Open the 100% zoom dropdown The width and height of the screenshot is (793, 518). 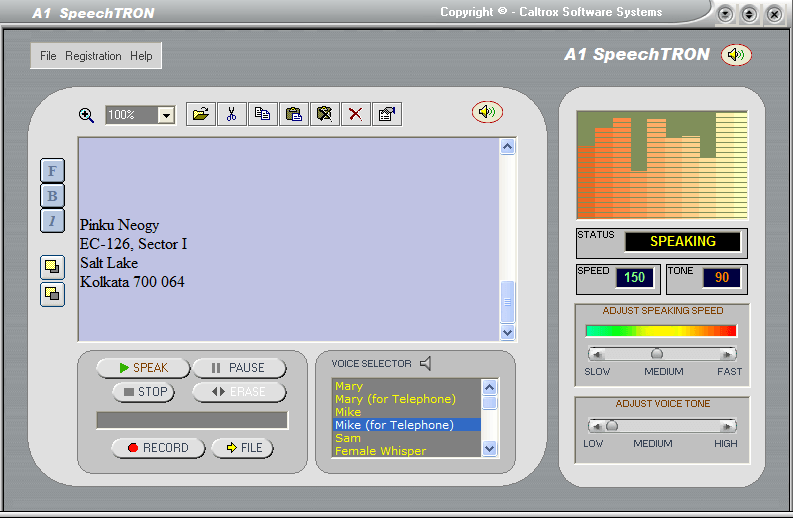(166, 115)
